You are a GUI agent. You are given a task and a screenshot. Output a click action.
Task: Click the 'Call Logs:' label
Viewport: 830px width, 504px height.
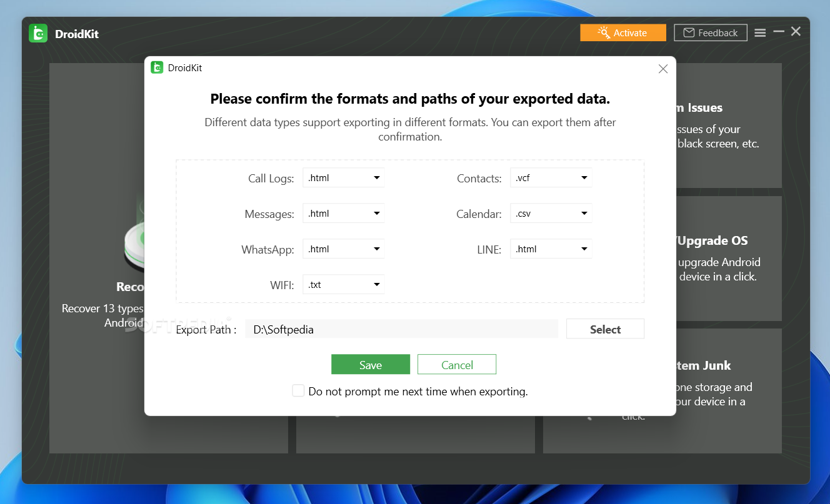coord(271,179)
